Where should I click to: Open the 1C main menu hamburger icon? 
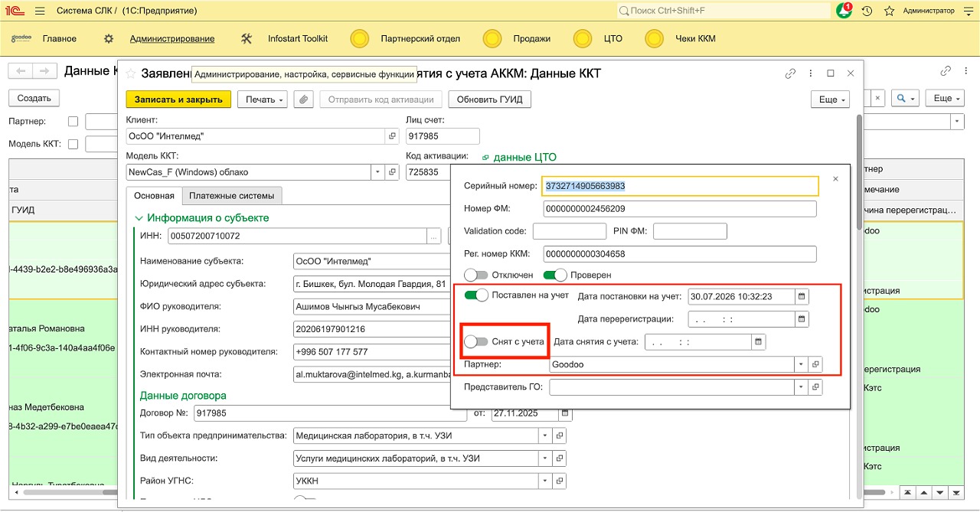[40, 11]
